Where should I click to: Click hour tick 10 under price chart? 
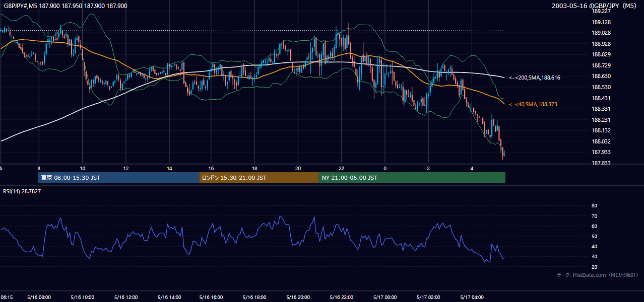tap(82, 168)
